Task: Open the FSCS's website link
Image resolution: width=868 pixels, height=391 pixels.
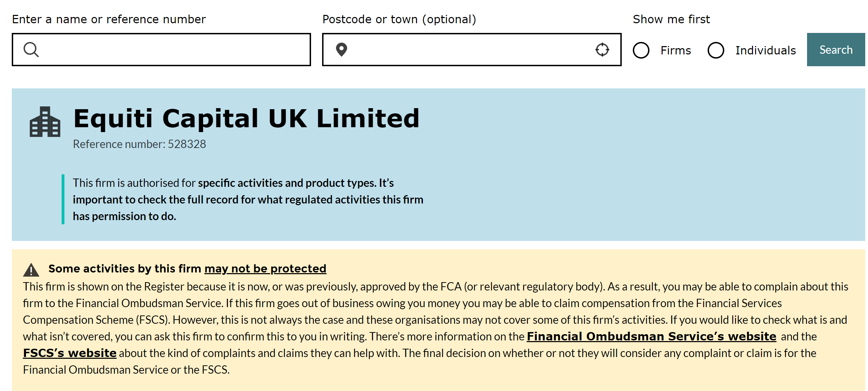Action: pos(70,353)
